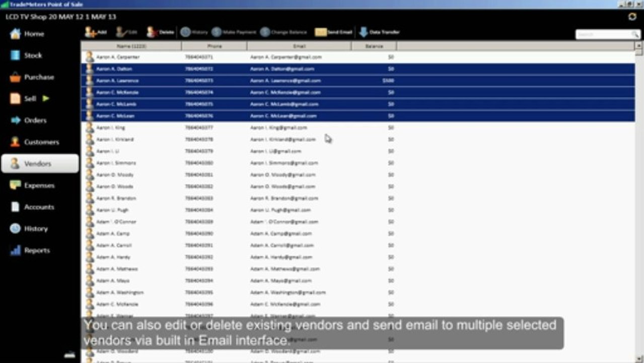Viewport: 644px width, 363px height.
Task: Select the Adam A. Camp row
Action: (358, 233)
